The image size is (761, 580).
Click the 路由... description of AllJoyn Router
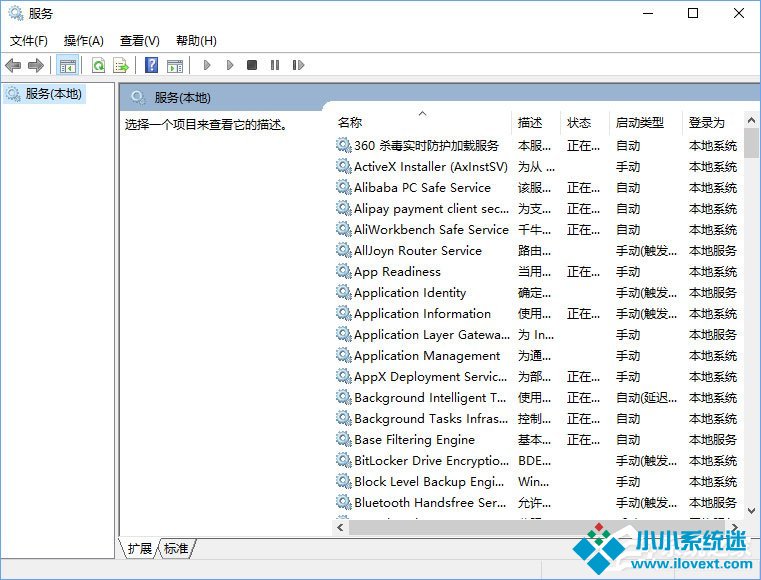click(534, 250)
